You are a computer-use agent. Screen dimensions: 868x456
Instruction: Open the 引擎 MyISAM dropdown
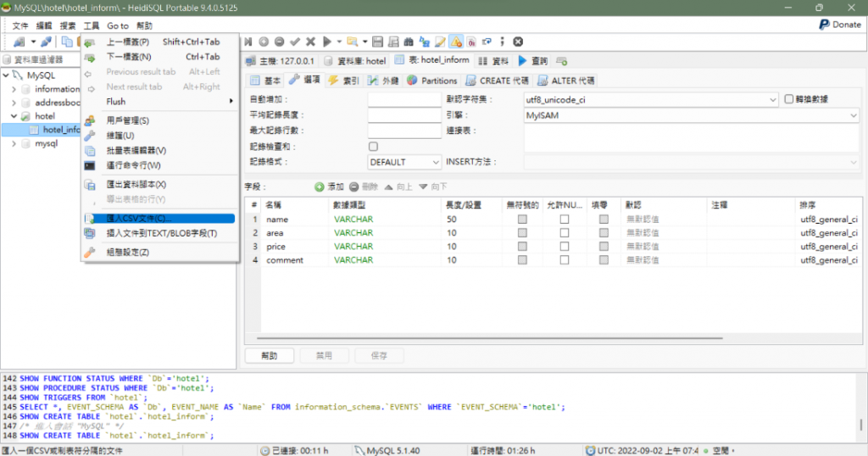click(692, 115)
